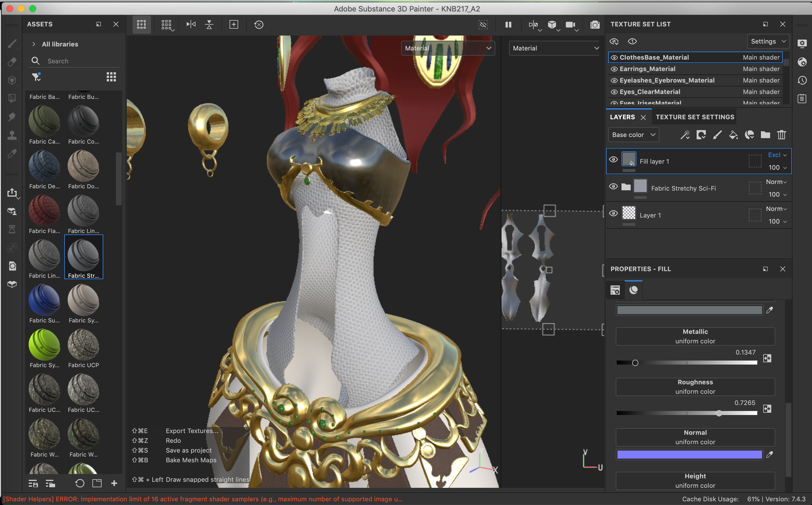Click the camera screenshot icon
This screenshot has height=505, width=812.
[595, 25]
